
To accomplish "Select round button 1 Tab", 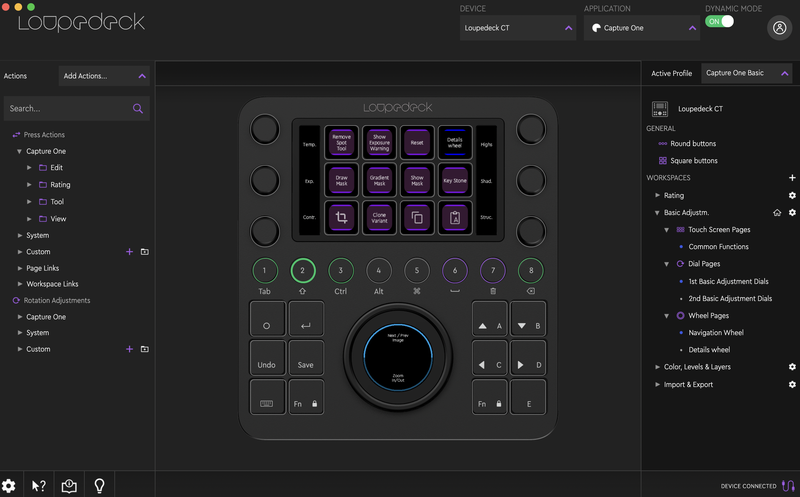I will point(264,270).
